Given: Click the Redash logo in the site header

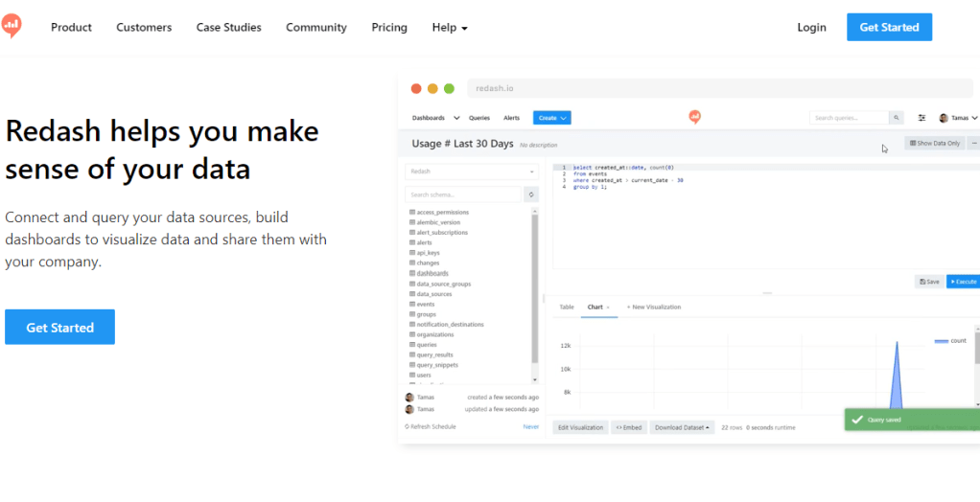Looking at the screenshot, I should 12,27.
